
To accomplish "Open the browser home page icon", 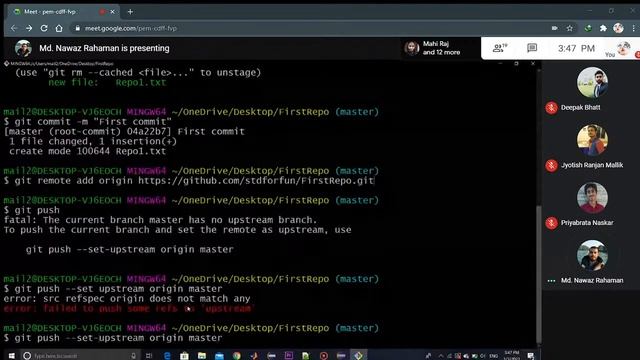I will pos(59,28).
